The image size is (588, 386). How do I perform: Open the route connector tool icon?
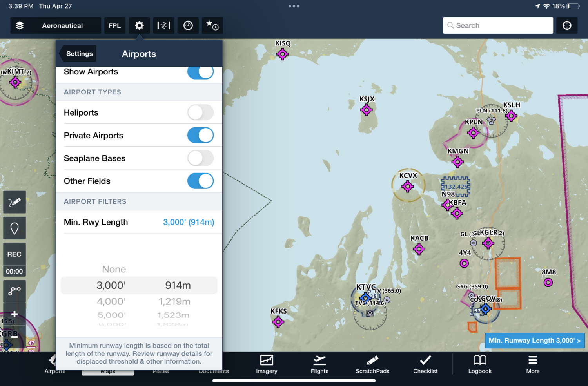14,291
